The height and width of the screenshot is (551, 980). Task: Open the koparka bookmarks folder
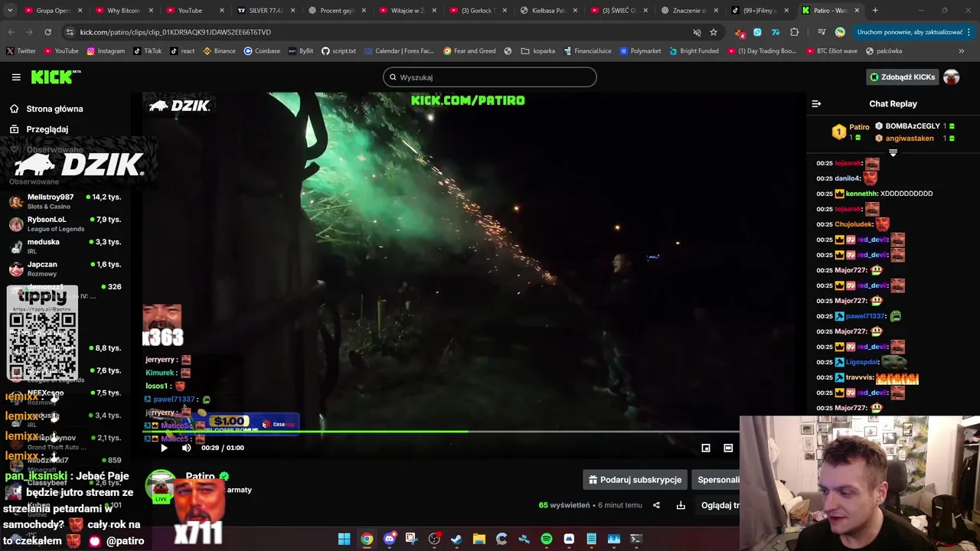click(537, 51)
